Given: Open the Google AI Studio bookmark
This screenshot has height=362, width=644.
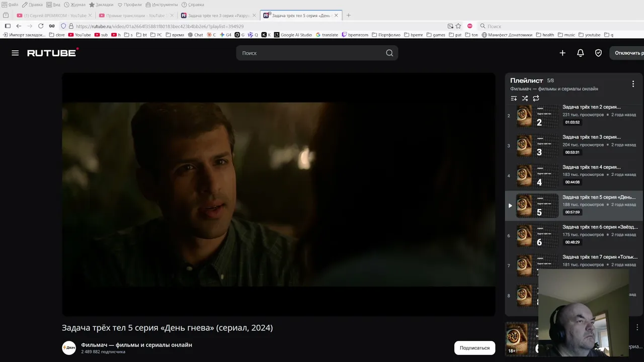Looking at the screenshot, I should tap(293, 35).
